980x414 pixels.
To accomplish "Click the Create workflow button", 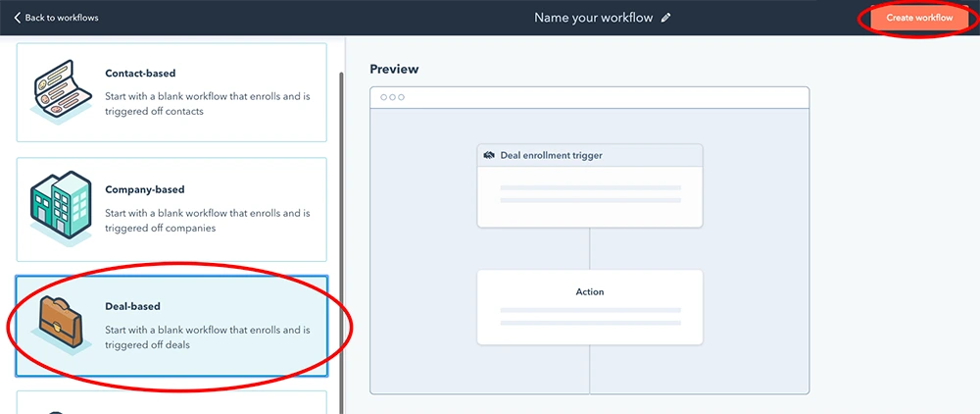I will click(919, 18).
